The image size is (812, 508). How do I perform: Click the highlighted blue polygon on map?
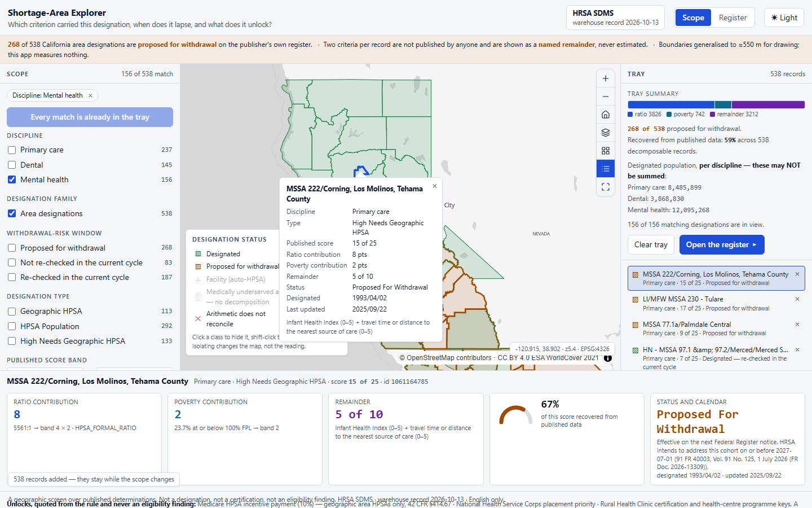click(361, 171)
